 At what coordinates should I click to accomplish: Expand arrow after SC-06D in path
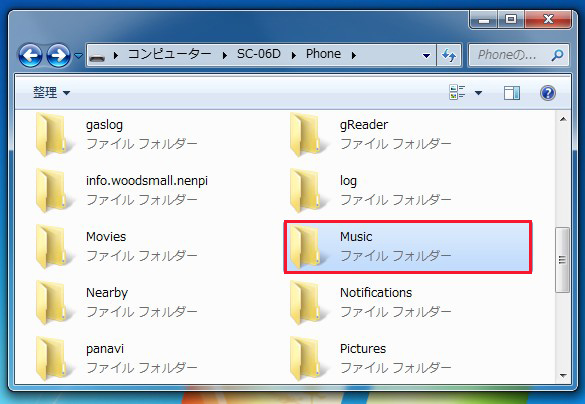point(294,56)
